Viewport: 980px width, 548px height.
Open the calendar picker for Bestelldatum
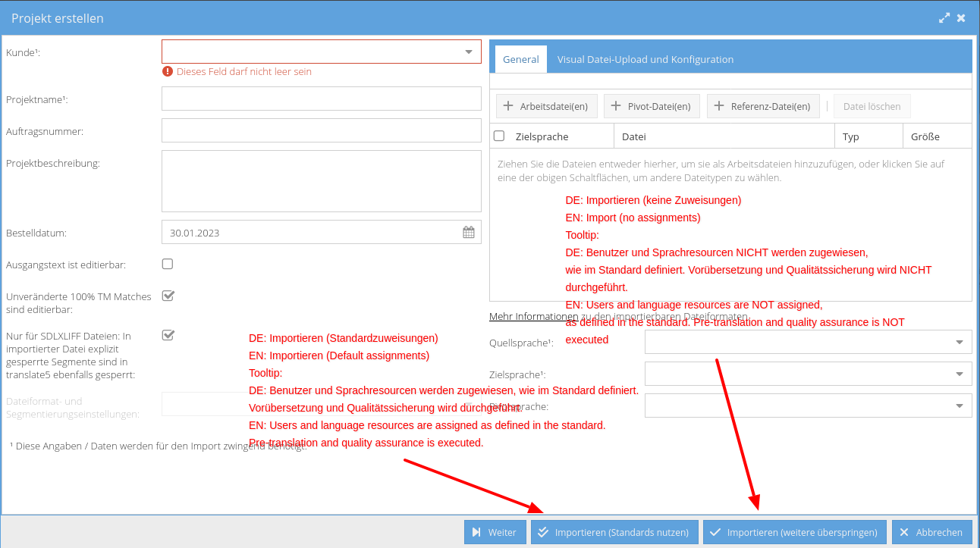469,233
